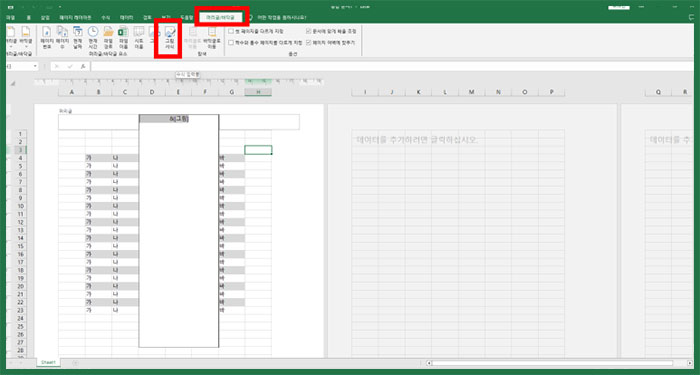Click cell C5 containing 나
Image resolution: width=700 pixels, height=375 pixels.
pyautogui.click(x=125, y=166)
